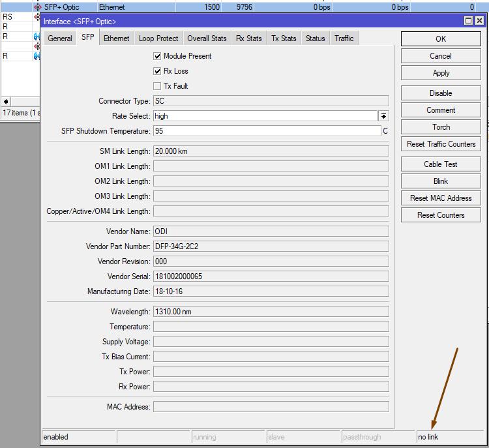Click the SFP Shutdown Temperature field

[x=267, y=131]
